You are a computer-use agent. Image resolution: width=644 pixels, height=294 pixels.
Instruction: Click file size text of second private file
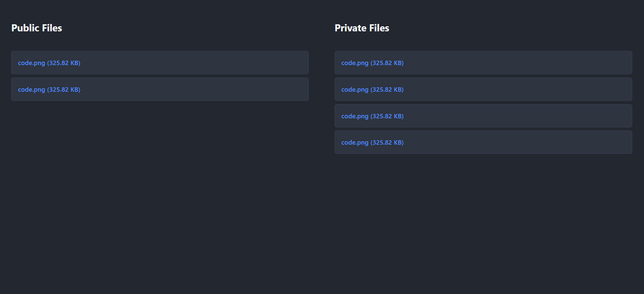387,90
